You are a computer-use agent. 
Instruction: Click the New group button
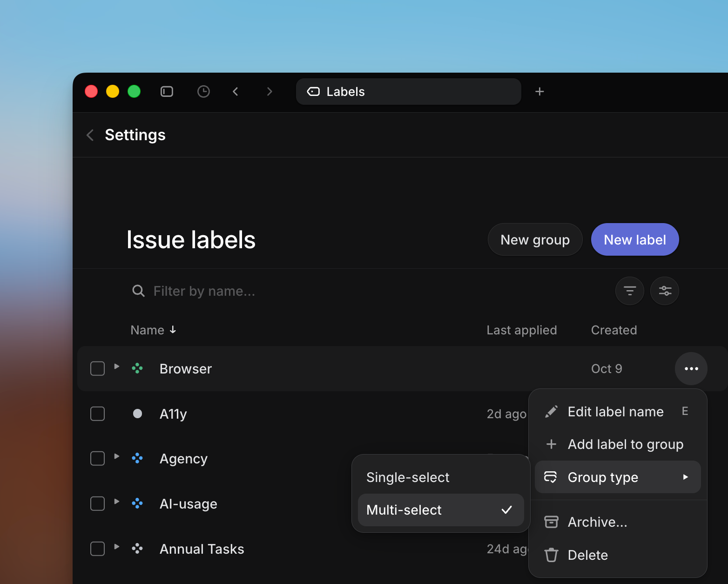(x=535, y=239)
